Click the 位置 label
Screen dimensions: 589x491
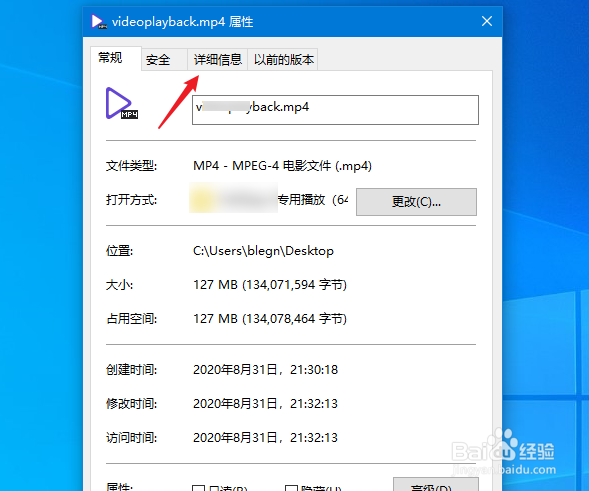coord(119,251)
